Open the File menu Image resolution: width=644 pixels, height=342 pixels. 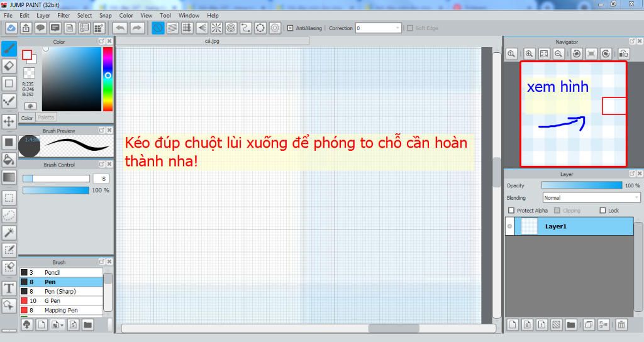[x=8, y=16]
